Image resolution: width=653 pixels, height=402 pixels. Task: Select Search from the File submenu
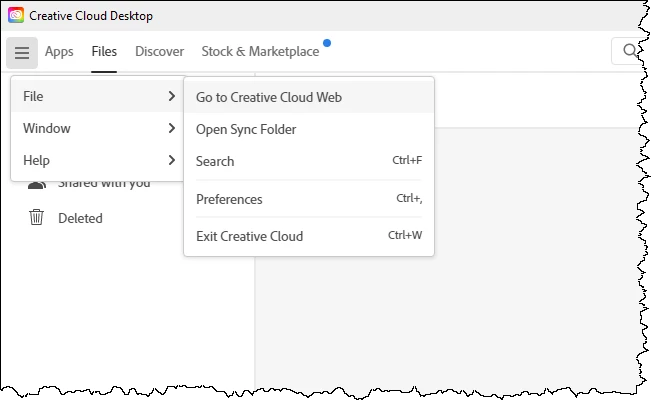pos(215,161)
